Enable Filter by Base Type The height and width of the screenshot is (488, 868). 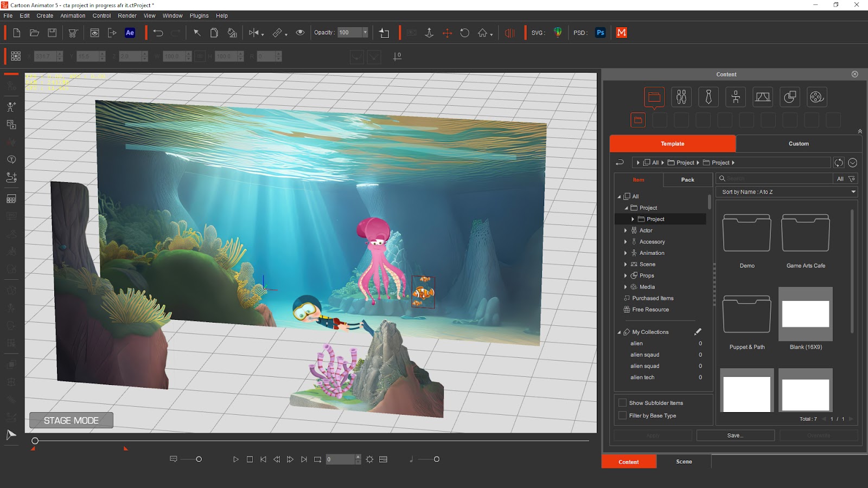[x=623, y=415]
